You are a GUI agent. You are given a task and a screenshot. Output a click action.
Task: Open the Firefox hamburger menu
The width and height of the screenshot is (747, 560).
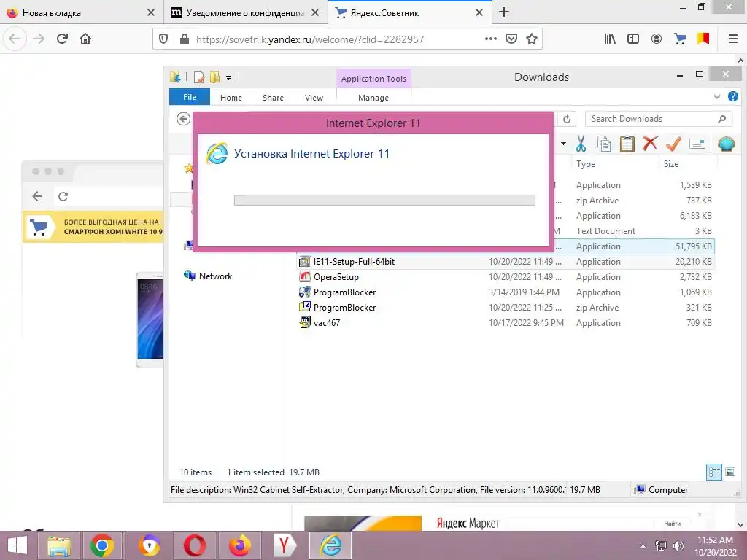pyautogui.click(x=732, y=39)
